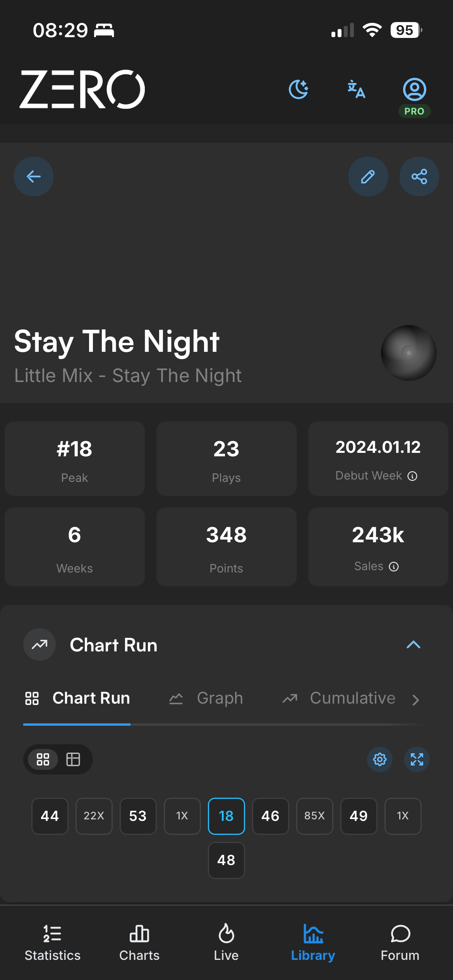The width and height of the screenshot is (453, 980).
Task: Select the highlighted peak position 18
Action: tap(226, 816)
